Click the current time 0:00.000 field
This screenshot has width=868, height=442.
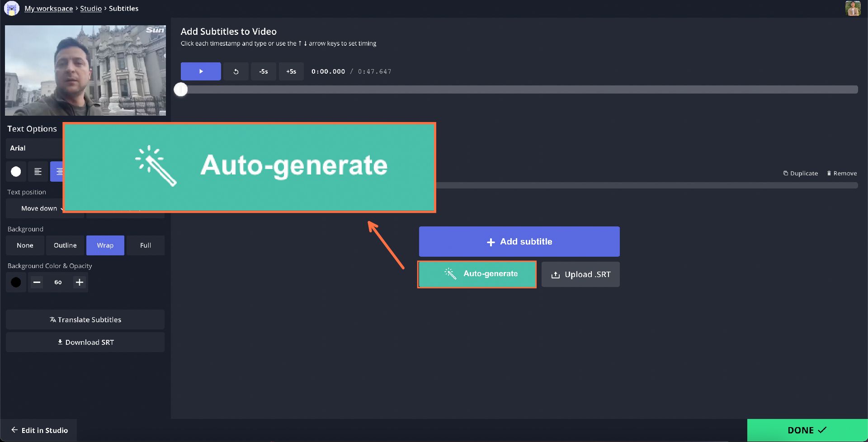point(328,71)
